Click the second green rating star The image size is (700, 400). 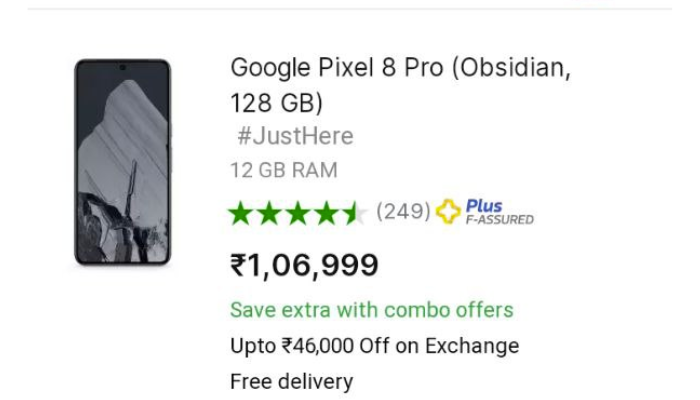point(269,212)
